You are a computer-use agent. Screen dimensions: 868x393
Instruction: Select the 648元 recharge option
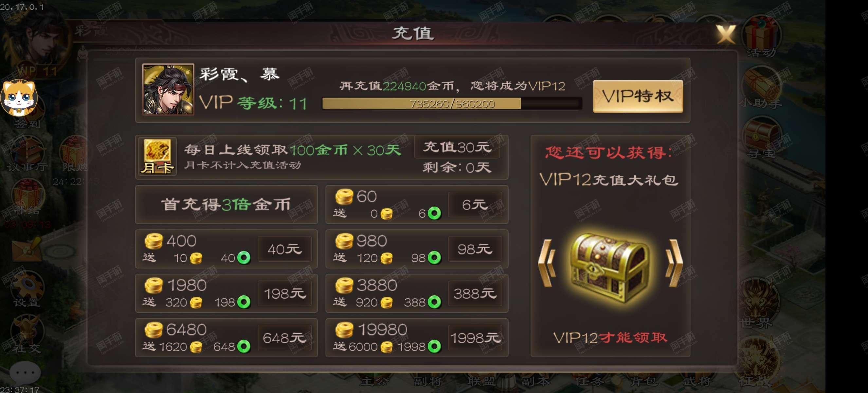point(284,338)
